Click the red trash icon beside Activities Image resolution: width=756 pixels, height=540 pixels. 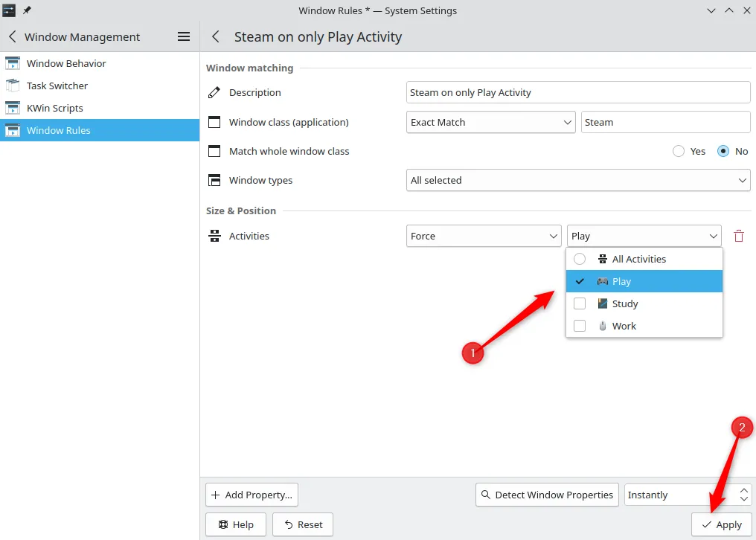(738, 236)
